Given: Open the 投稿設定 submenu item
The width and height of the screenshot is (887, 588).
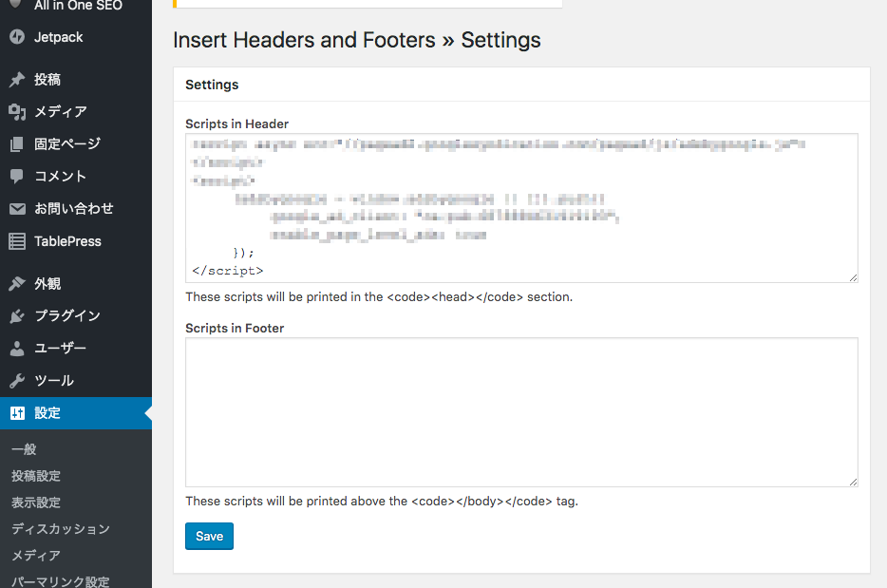Looking at the screenshot, I should click(36, 476).
